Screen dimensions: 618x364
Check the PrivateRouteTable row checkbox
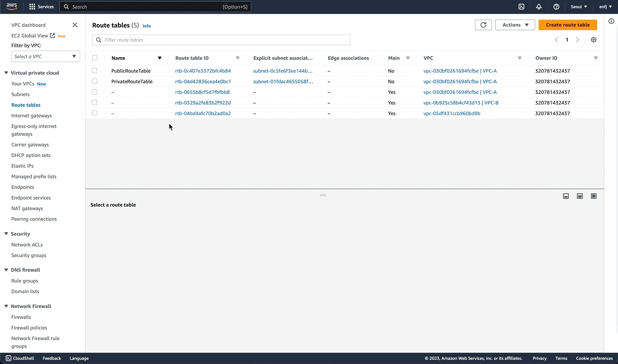point(94,81)
